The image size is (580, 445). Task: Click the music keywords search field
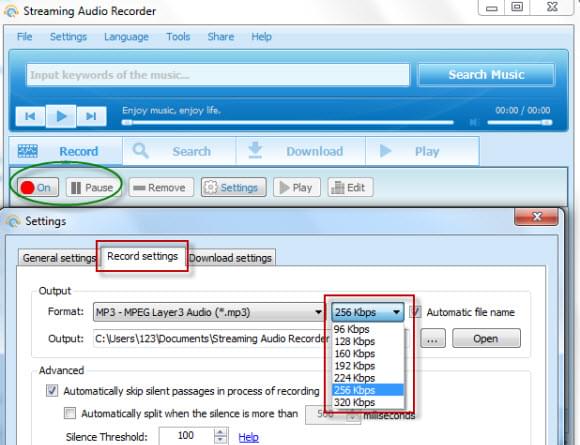tap(218, 75)
